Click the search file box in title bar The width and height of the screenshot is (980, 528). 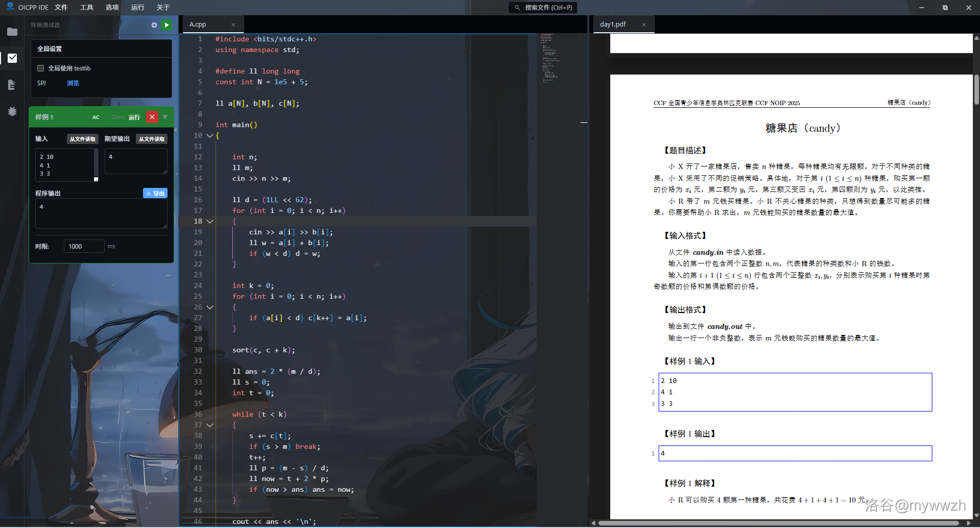(x=543, y=8)
